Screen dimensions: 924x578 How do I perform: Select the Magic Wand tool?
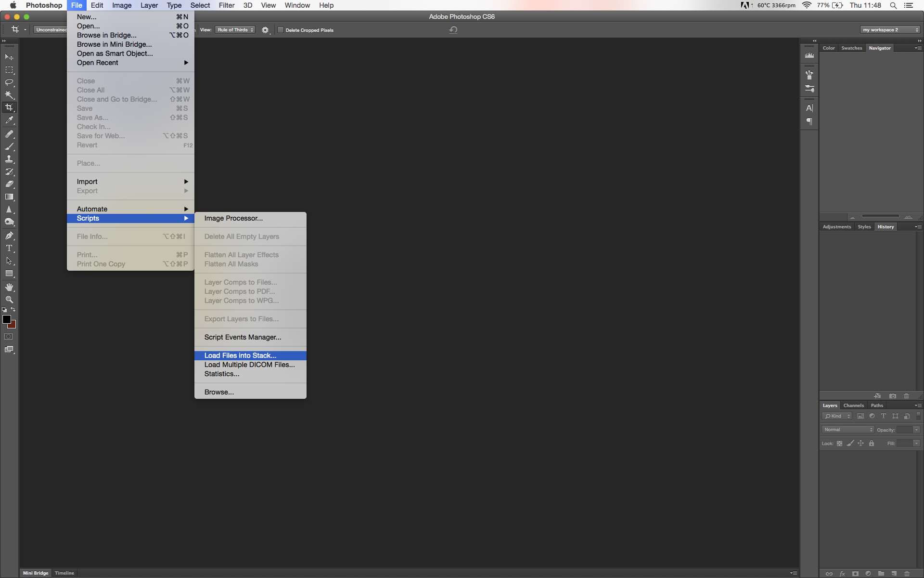pyautogui.click(x=9, y=95)
